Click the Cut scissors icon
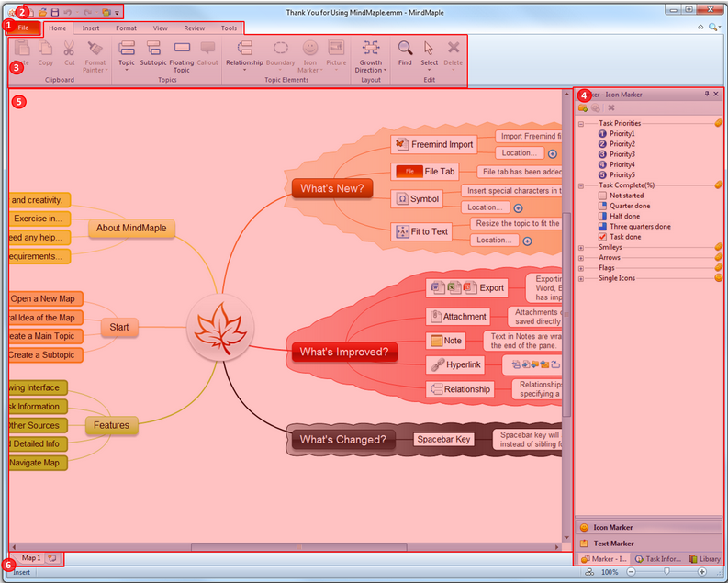Image resolution: width=728 pixels, height=583 pixels. point(69,49)
